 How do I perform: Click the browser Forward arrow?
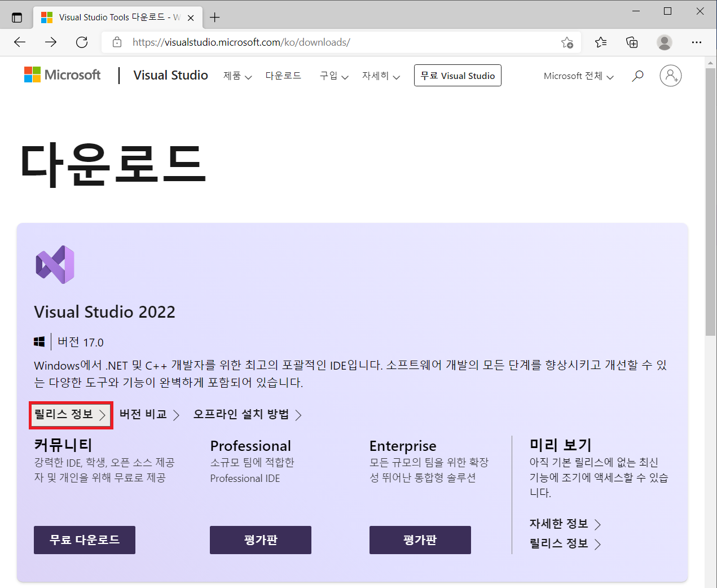click(x=51, y=42)
